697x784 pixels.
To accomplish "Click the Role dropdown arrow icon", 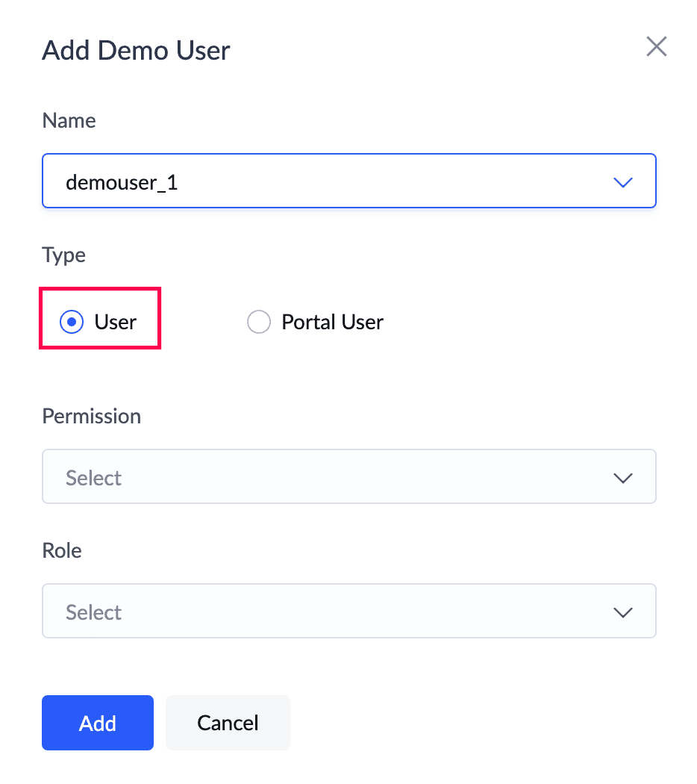I will click(622, 612).
